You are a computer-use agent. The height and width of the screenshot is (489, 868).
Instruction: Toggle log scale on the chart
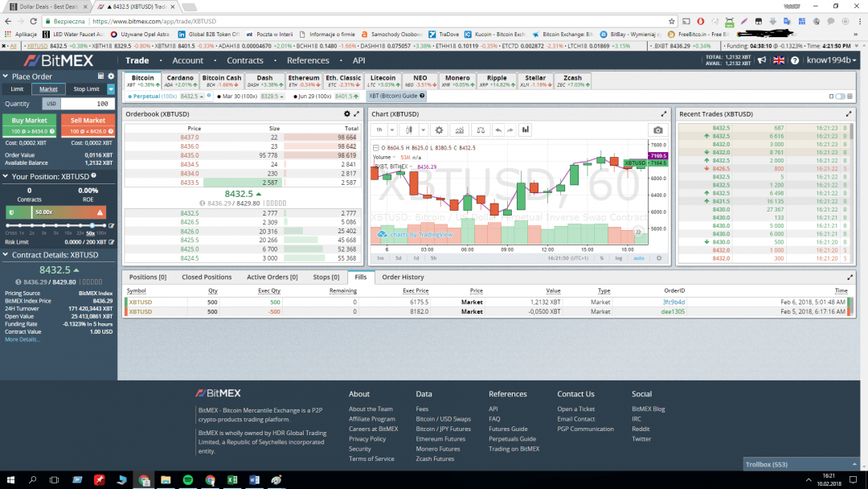[x=619, y=258]
